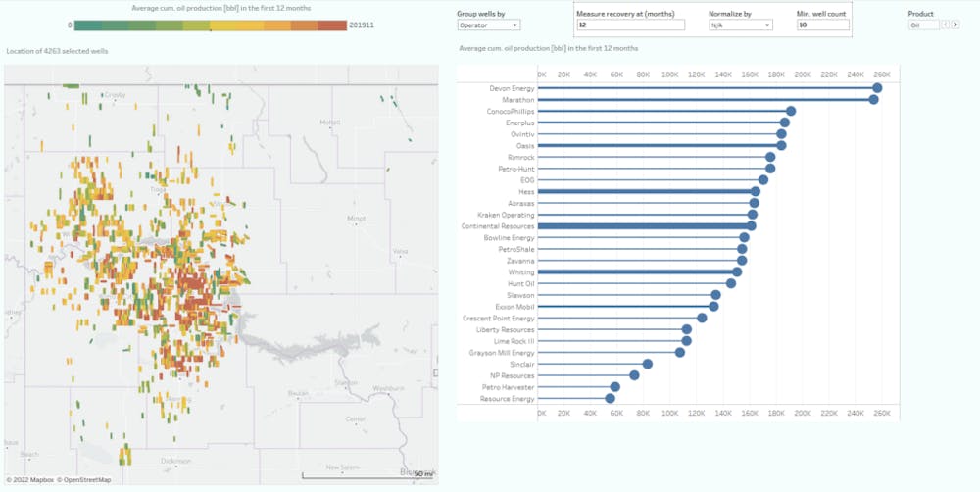Open the Mapbox attribution link
The image size is (980, 492).
tap(30, 480)
